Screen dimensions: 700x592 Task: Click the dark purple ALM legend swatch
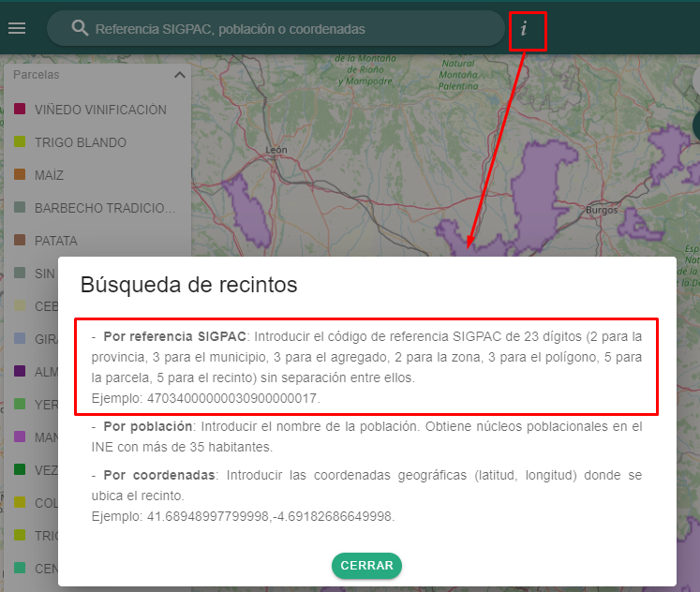point(20,372)
